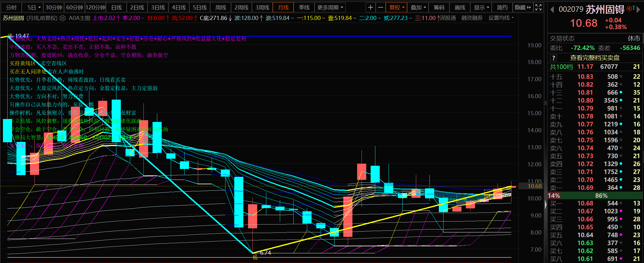Open the 5日 period dropdown
This screenshot has width=644, height=263.
point(34,7)
